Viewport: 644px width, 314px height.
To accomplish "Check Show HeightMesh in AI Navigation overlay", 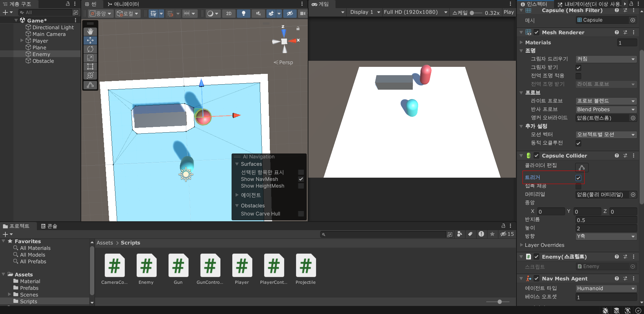I will pos(301,186).
